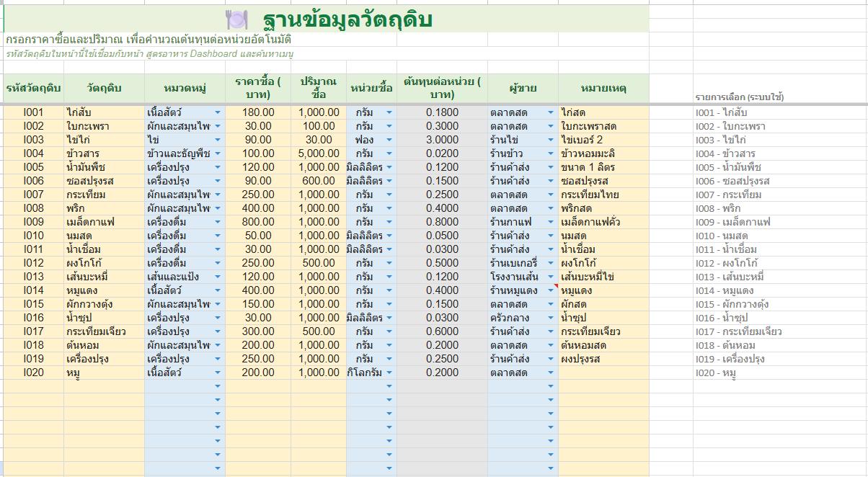Select quantity cell 30.00 for ไข่ไก่
This screenshot has height=477, width=868.
pos(319,140)
